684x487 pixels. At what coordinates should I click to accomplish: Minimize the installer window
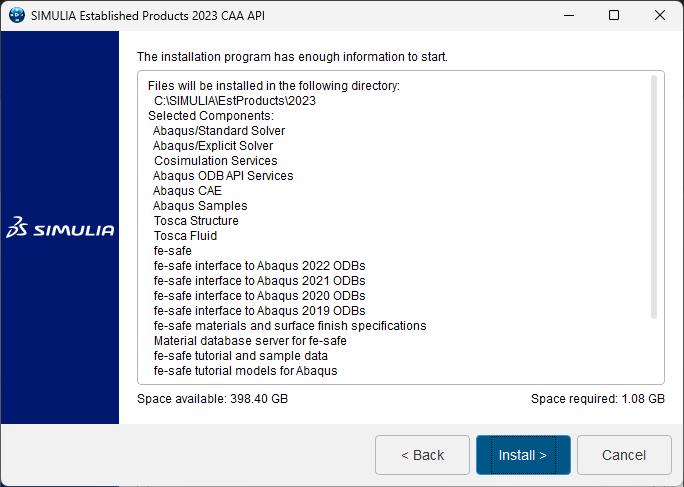[569, 15]
